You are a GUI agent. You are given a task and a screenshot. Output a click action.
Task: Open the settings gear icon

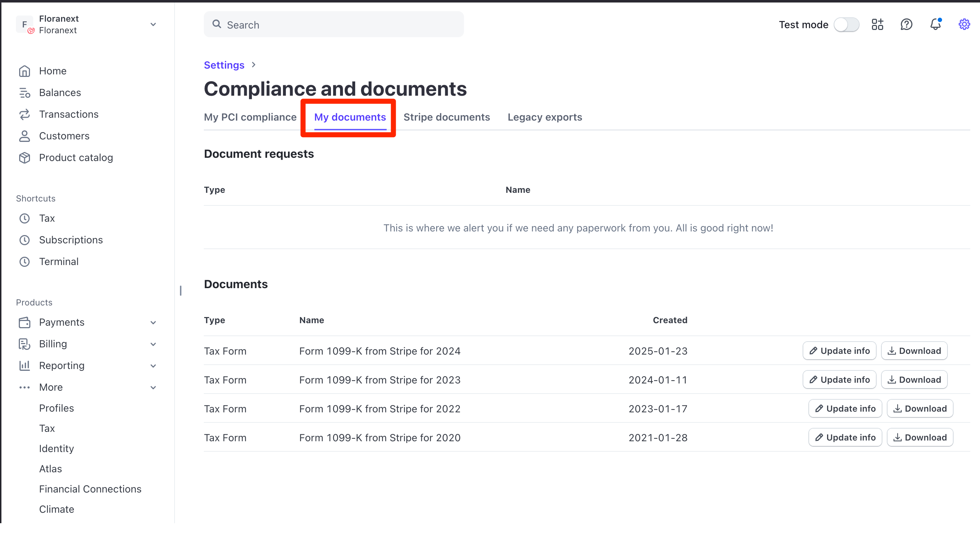[964, 24]
